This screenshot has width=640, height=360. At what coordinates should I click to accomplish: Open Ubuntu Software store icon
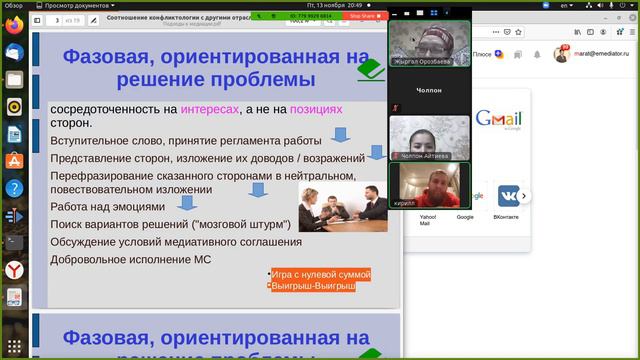point(14,161)
